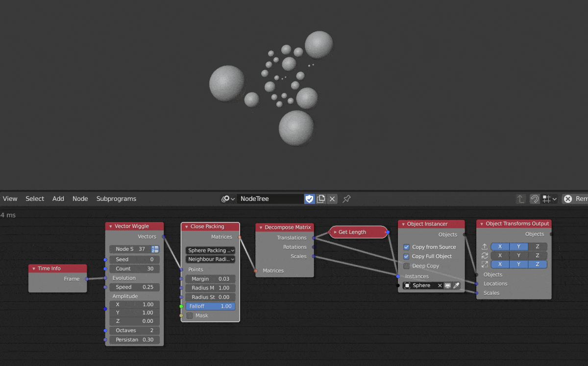
Task: Click the scale icon in Transforms Output
Action: point(485,265)
